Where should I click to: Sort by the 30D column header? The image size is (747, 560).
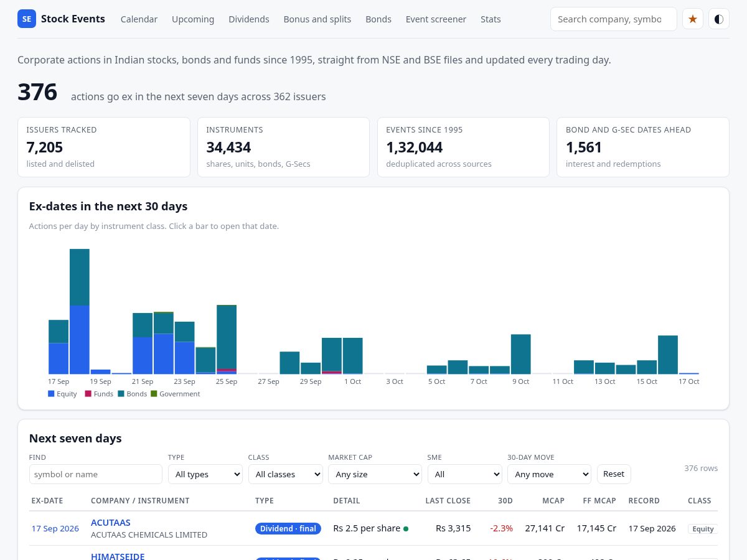[x=505, y=500]
